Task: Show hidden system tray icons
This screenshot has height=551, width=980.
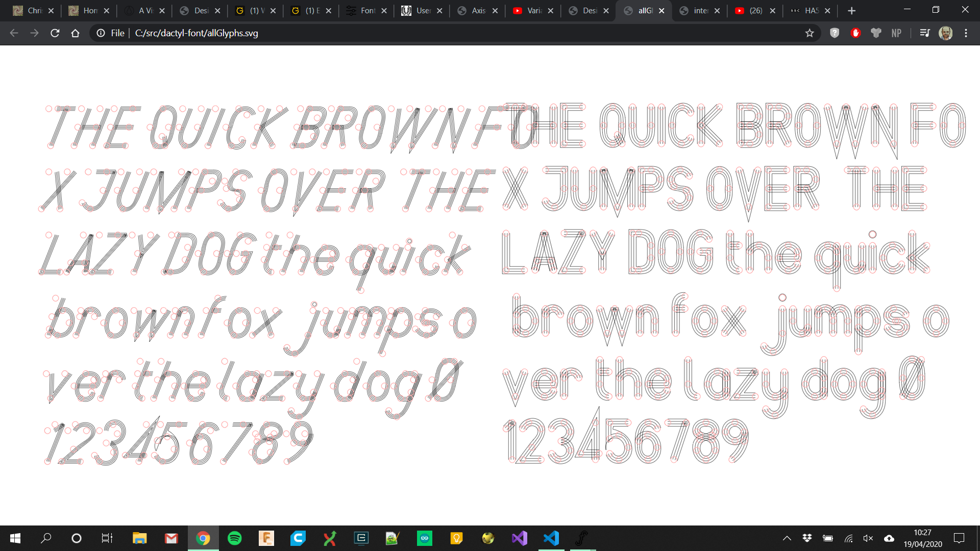Action: tap(787, 538)
